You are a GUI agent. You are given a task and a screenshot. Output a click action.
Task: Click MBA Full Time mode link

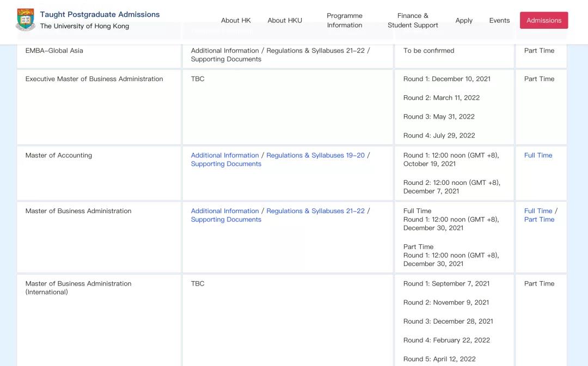[x=538, y=211]
